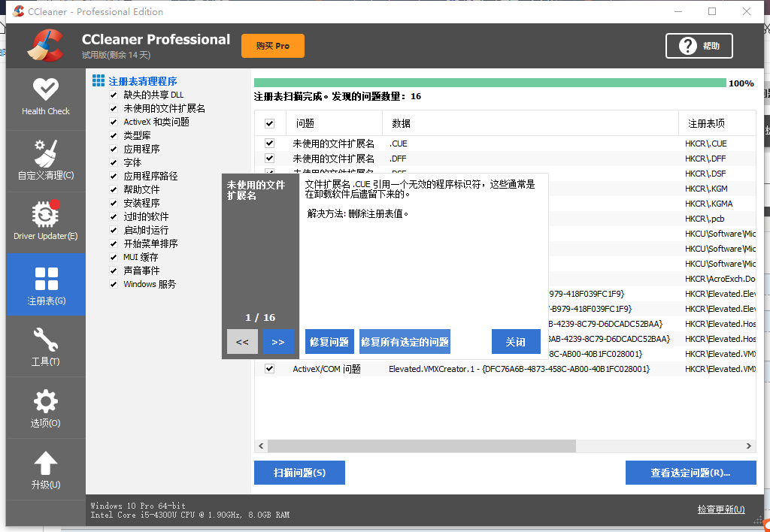Image resolution: width=770 pixels, height=532 pixels.
Task: Click 修复问题 fix issue button
Action: (x=329, y=342)
